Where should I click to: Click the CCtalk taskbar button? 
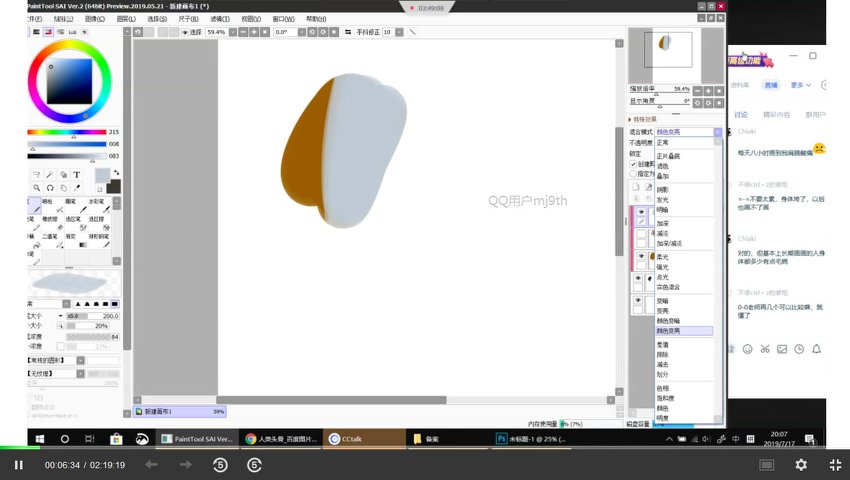click(x=352, y=438)
